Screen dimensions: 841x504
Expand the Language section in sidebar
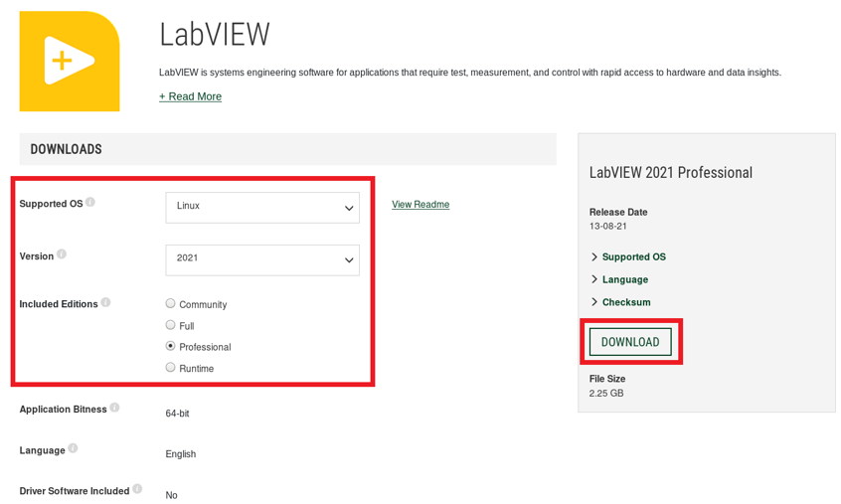click(619, 279)
